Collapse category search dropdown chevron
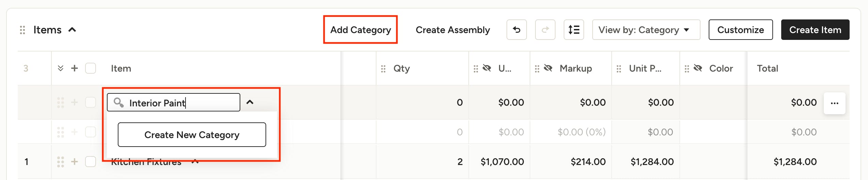 pos(250,102)
